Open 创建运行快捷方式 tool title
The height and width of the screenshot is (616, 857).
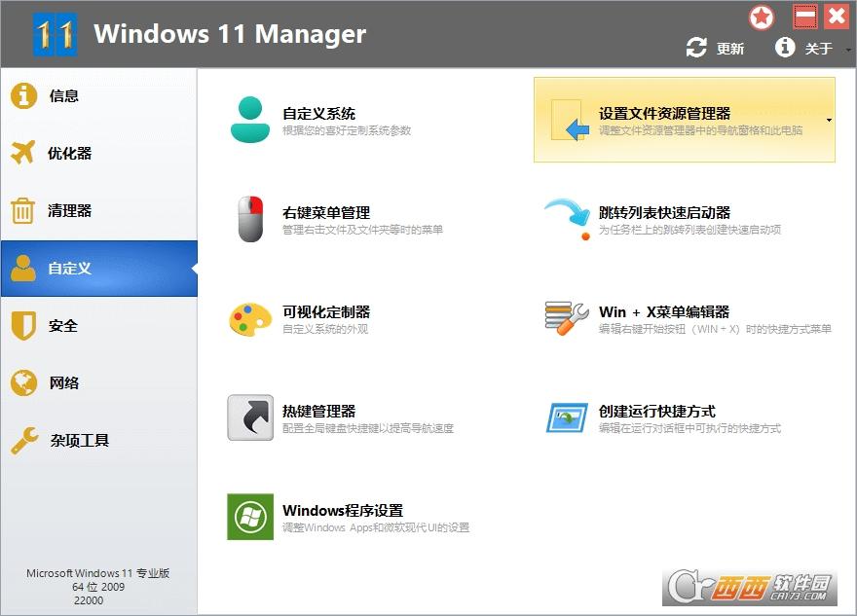[x=657, y=411]
